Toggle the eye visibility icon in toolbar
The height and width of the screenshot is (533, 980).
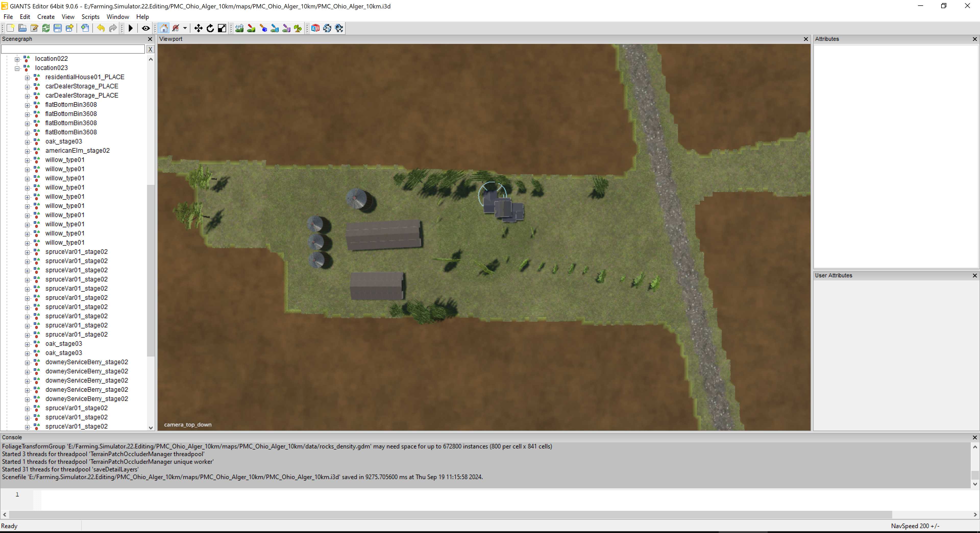(x=145, y=28)
